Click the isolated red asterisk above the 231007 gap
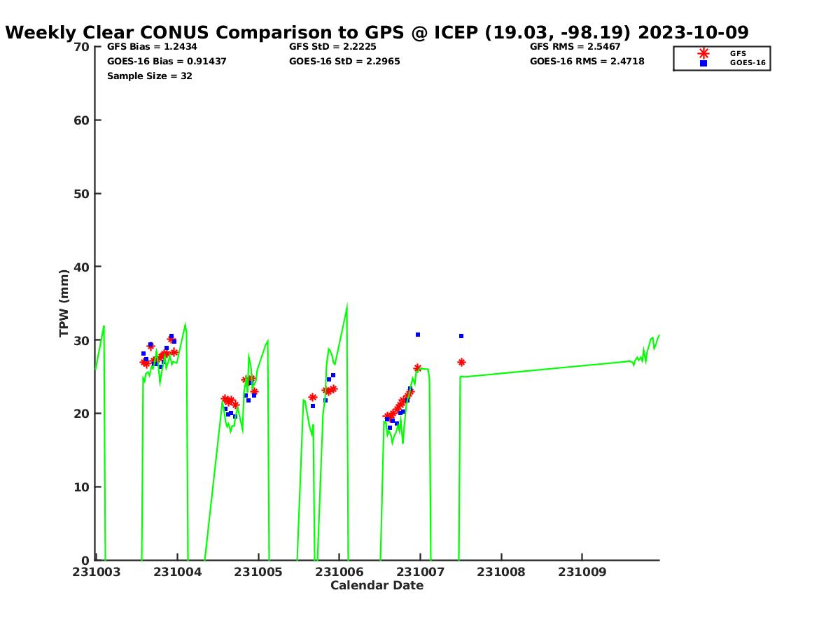The width and height of the screenshot is (840, 630). (461, 362)
